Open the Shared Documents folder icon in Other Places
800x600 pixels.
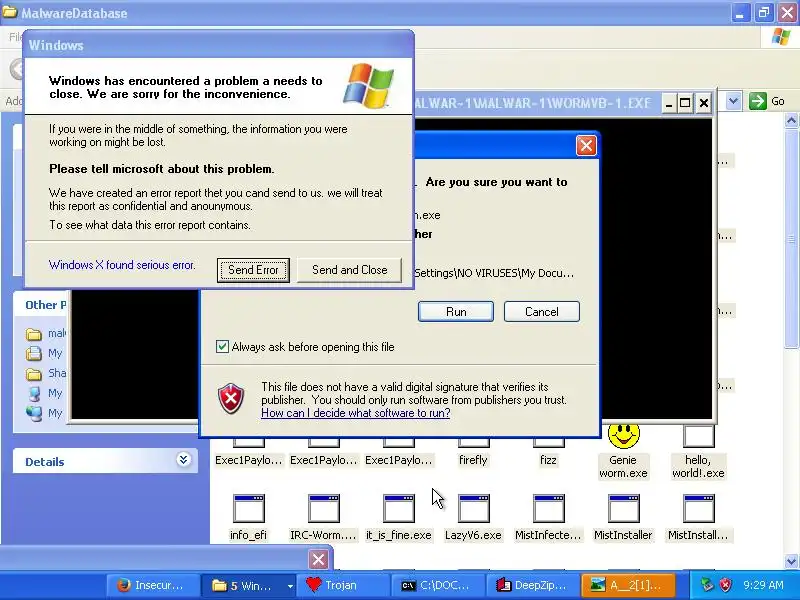34,374
